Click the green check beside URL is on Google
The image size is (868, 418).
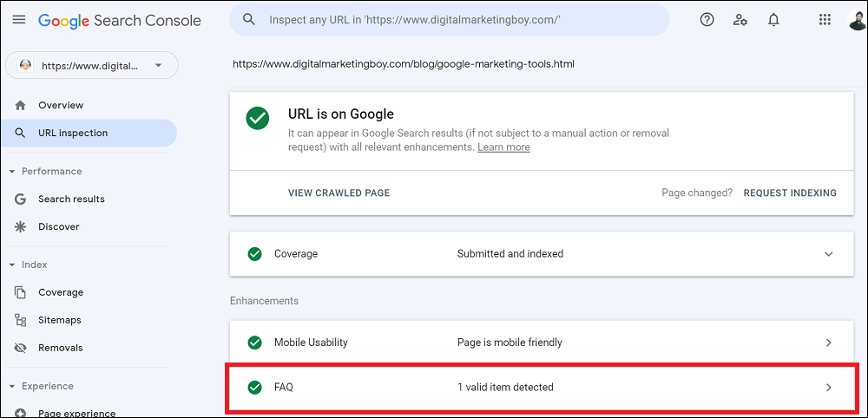pos(258,118)
